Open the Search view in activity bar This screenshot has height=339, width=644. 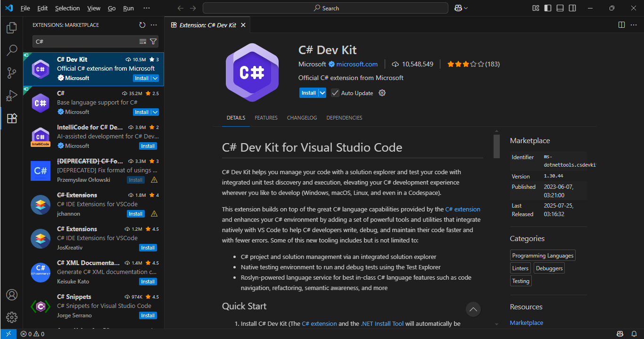12,50
